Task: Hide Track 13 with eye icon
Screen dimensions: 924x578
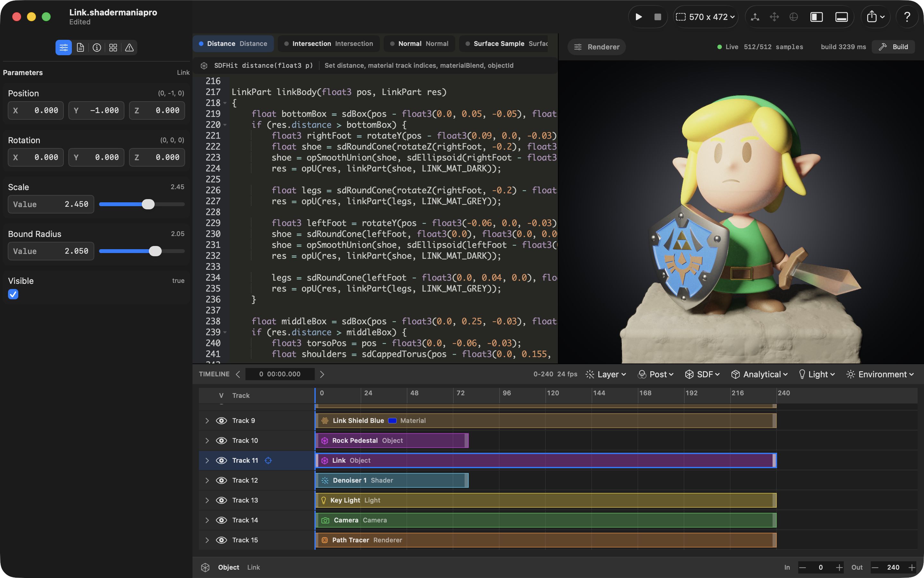Action: click(x=221, y=500)
